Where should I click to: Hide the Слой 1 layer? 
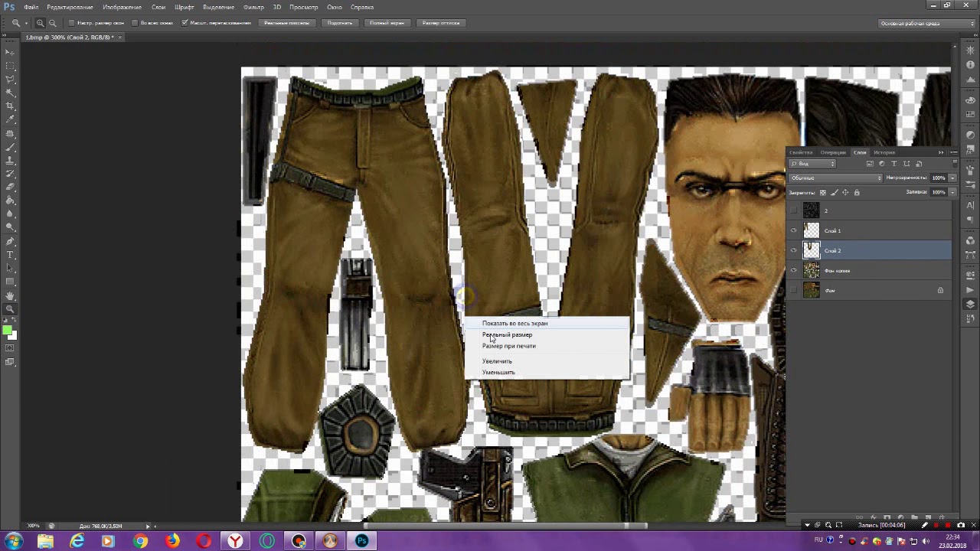pyautogui.click(x=793, y=230)
